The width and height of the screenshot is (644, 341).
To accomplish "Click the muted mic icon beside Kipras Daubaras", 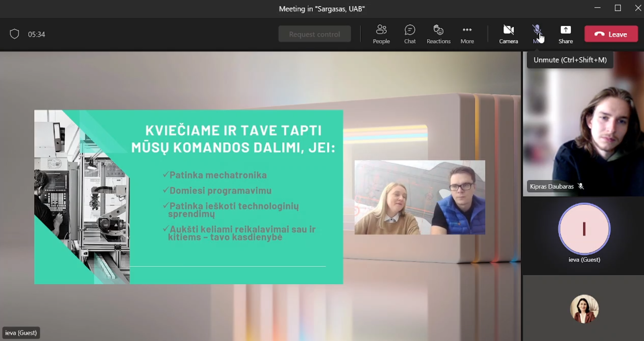I will point(581,187).
